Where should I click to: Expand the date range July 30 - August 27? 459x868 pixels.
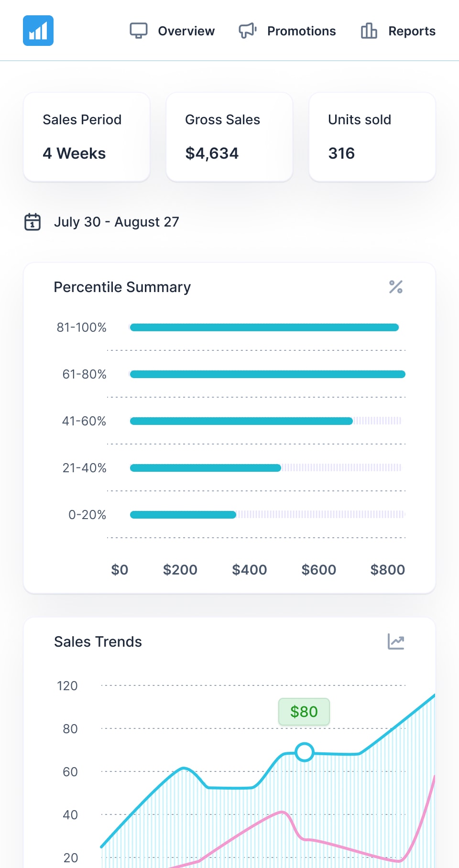click(x=117, y=222)
